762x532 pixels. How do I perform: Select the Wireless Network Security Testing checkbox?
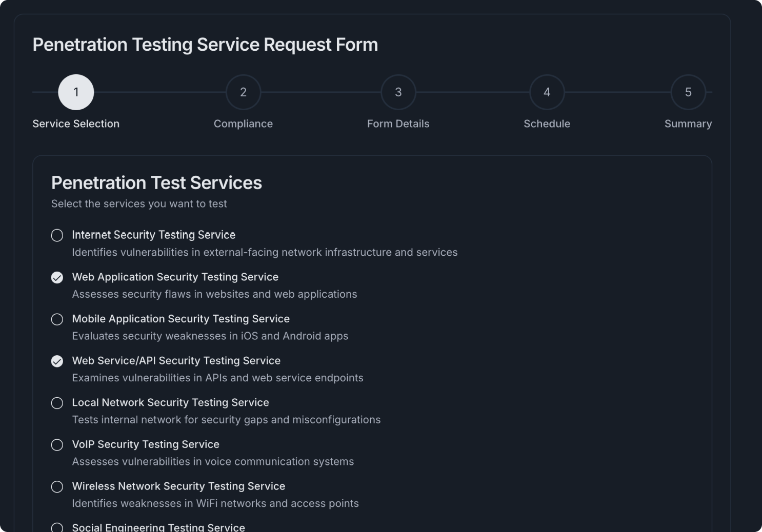click(x=57, y=487)
